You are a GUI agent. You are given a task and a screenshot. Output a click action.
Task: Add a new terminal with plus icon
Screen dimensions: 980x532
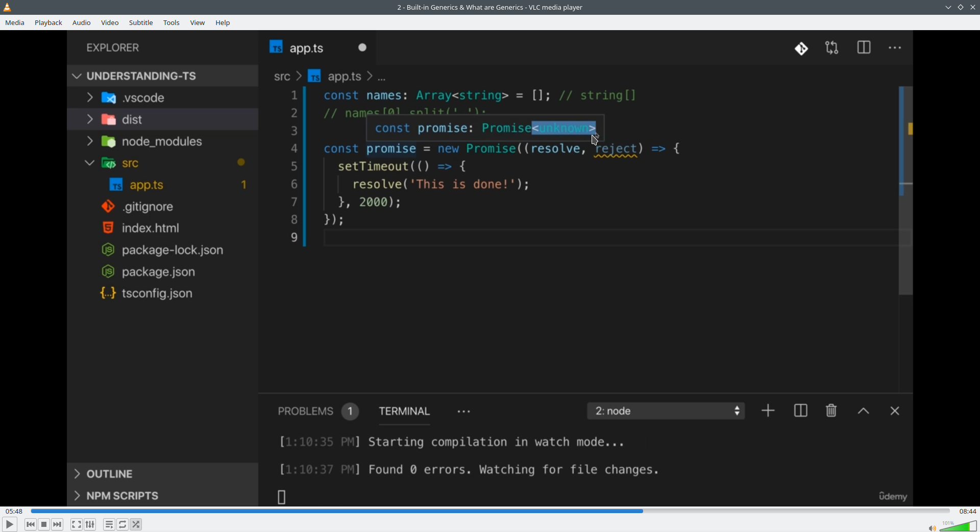[x=768, y=412]
